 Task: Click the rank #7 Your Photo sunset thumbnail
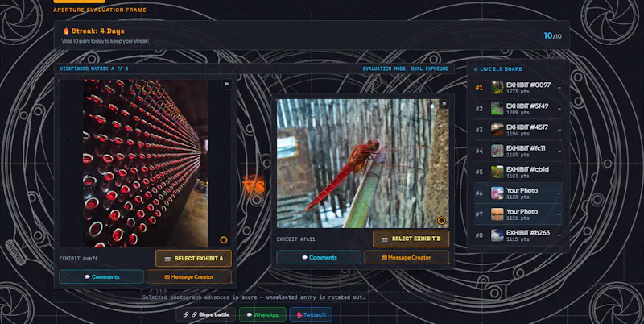coord(497,214)
